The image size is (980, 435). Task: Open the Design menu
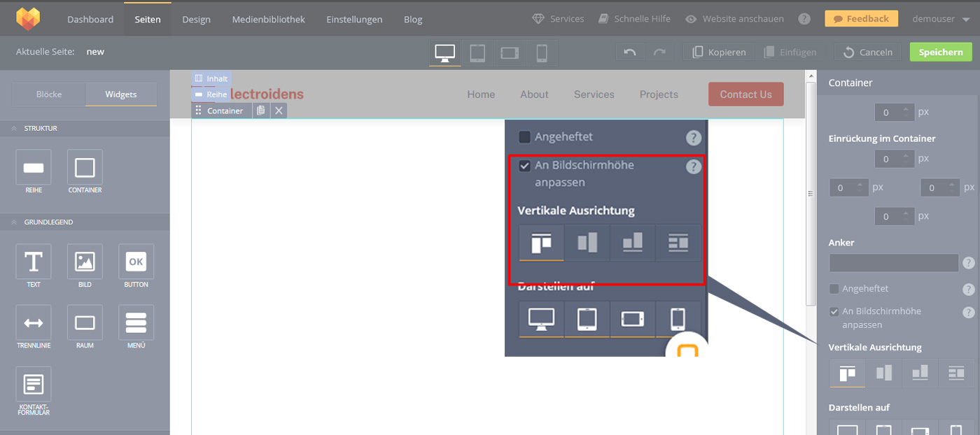click(196, 19)
